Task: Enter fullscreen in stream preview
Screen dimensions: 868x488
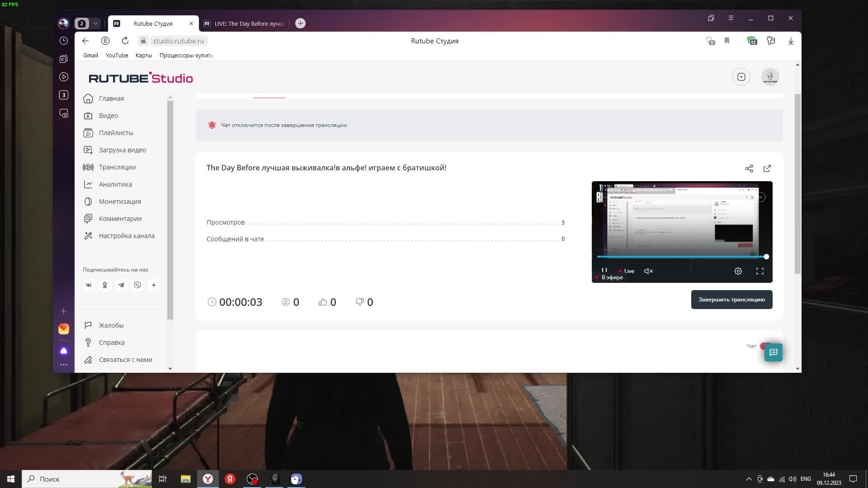Action: pyautogui.click(x=760, y=271)
